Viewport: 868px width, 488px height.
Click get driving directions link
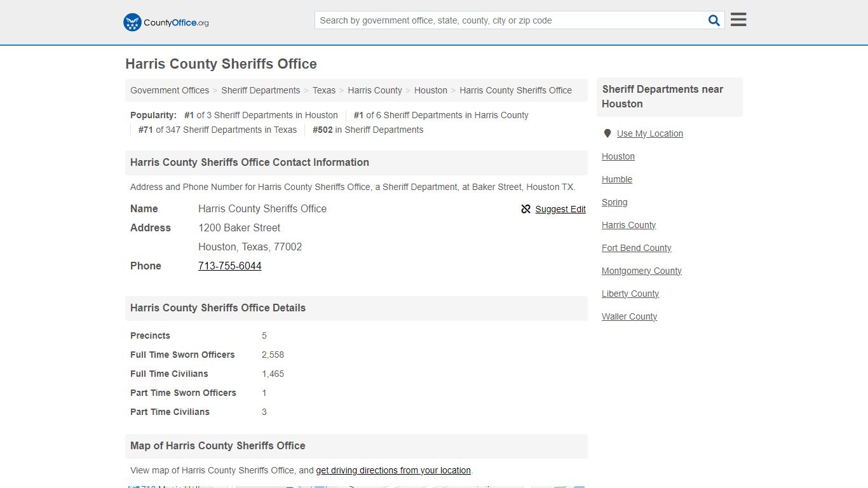coord(393,470)
